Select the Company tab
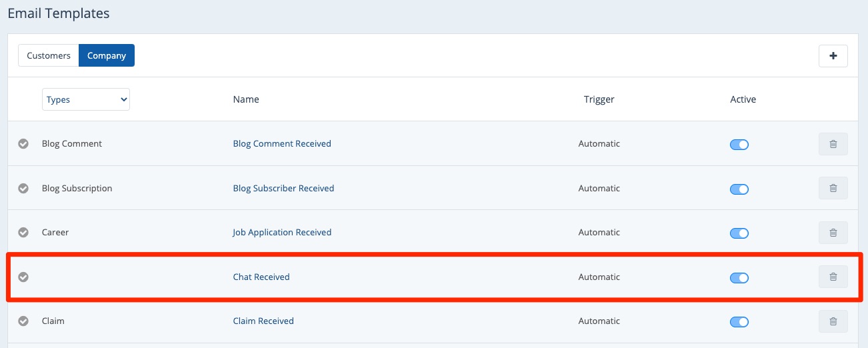The width and height of the screenshot is (868, 348). [107, 56]
